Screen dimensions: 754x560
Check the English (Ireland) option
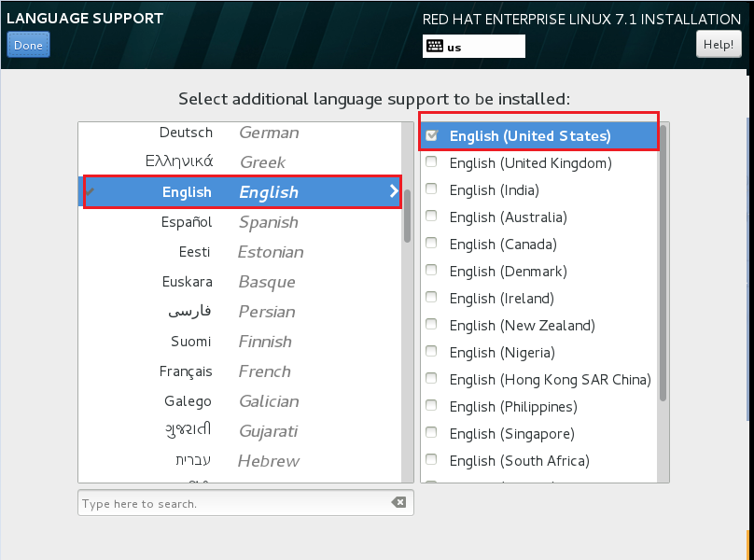click(431, 298)
